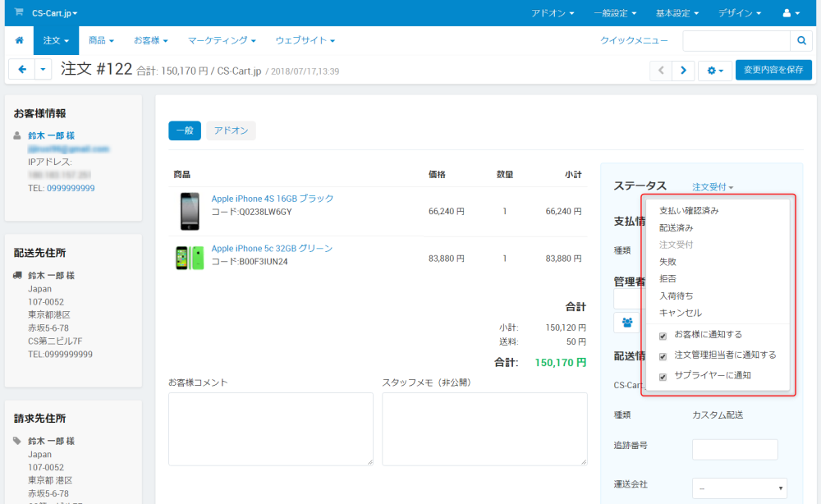Open Apple iPhone 5c 32GB グリーン link
The width and height of the screenshot is (821, 504).
[272, 248]
